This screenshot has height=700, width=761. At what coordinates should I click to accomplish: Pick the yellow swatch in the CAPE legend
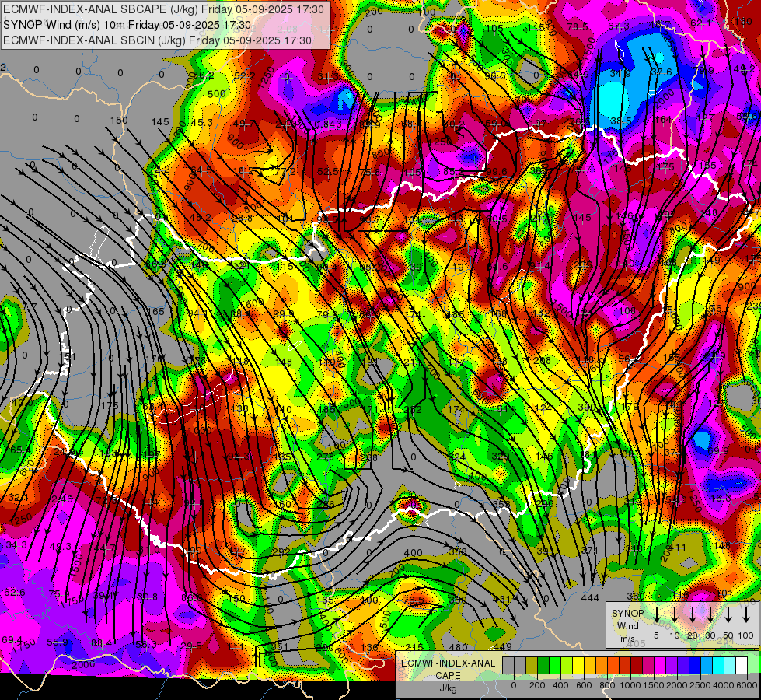pos(578,666)
